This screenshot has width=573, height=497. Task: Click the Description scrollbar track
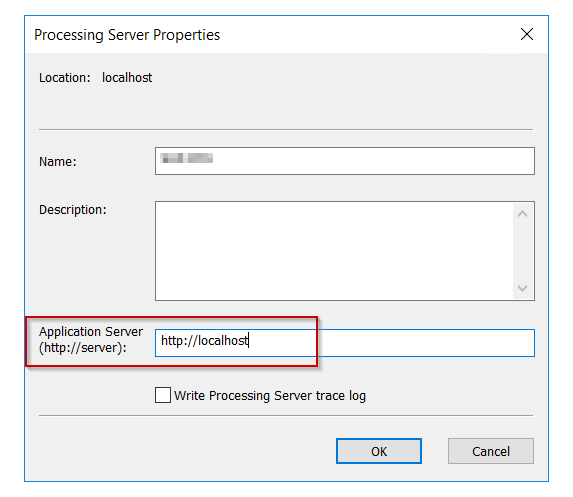(x=523, y=251)
